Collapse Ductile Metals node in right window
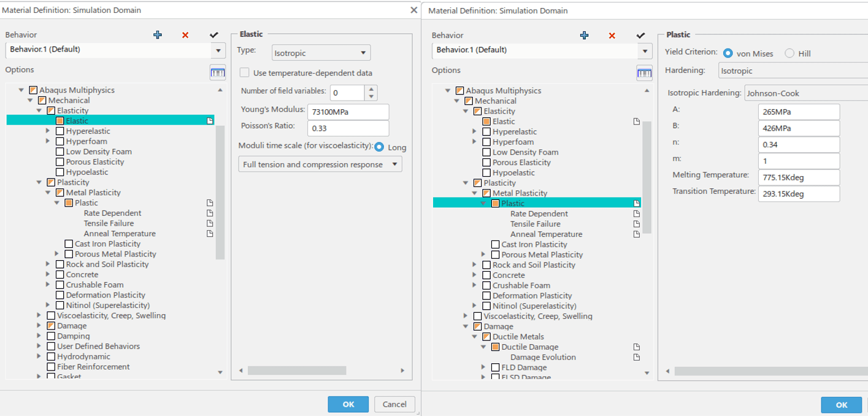This screenshot has width=868, height=419. click(474, 337)
